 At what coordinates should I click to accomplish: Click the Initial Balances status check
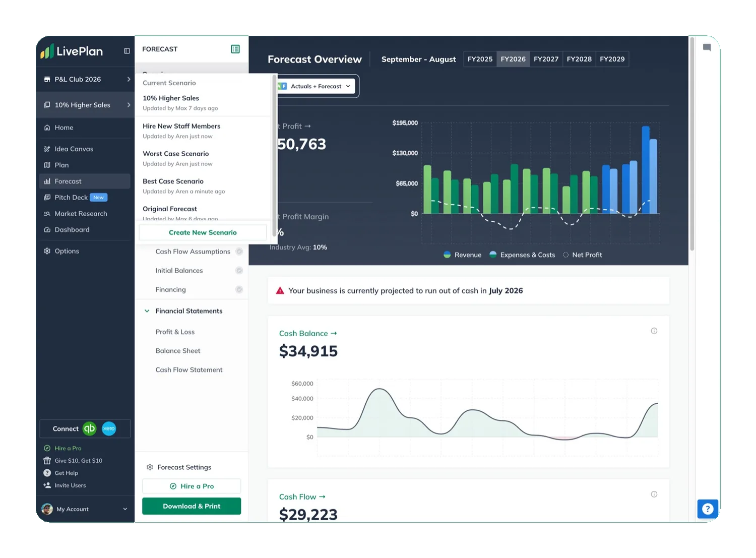(239, 271)
